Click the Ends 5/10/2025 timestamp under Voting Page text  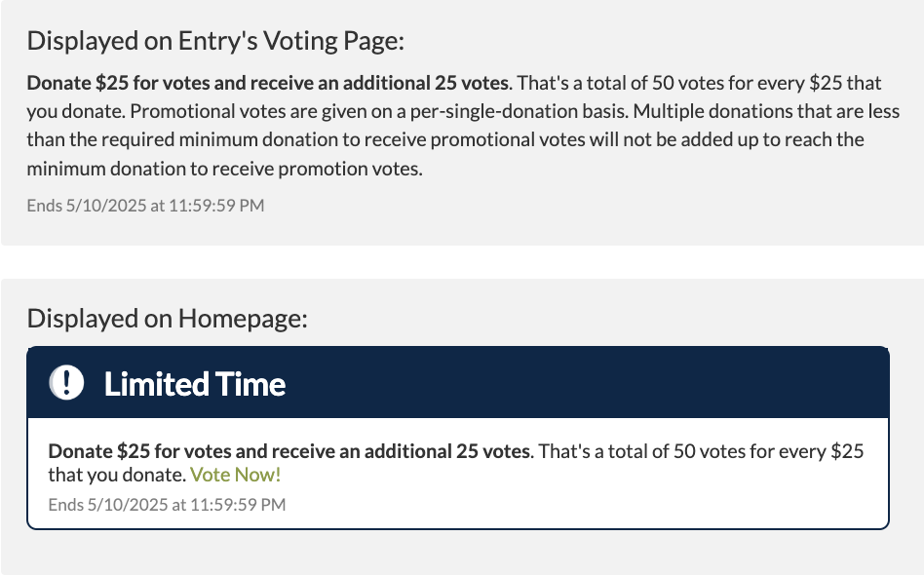click(145, 206)
